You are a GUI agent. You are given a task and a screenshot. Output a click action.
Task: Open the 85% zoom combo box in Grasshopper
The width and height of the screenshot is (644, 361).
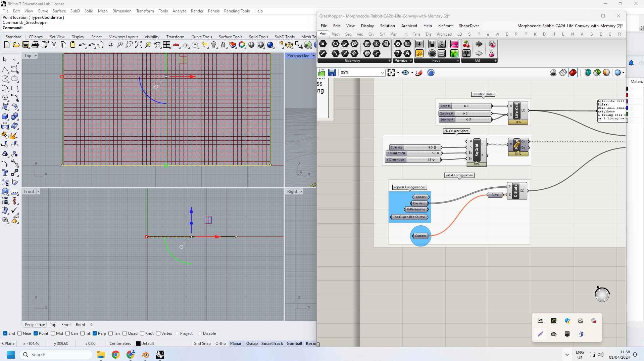[x=362, y=73]
